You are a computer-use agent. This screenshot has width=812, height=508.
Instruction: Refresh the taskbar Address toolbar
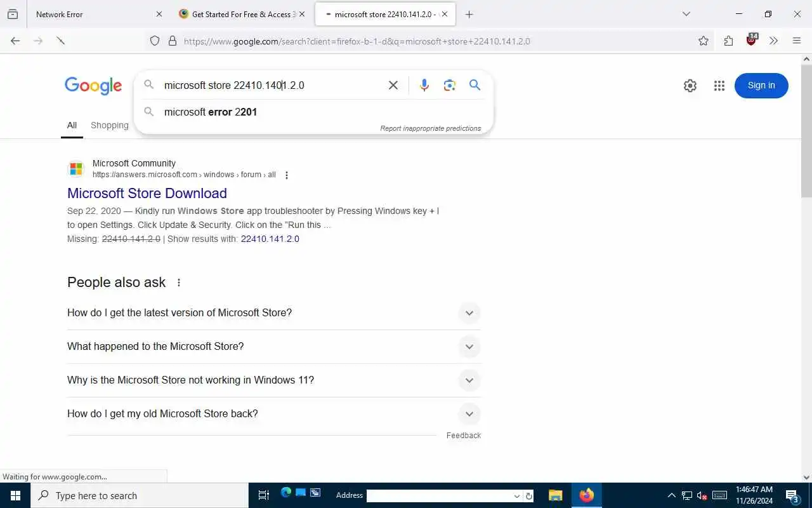point(529,496)
